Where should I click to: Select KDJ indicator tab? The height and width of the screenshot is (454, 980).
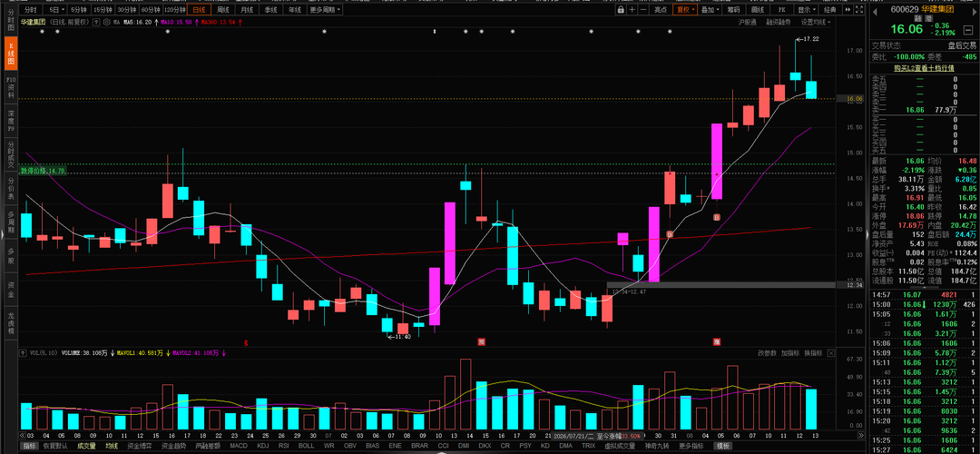tap(262, 446)
